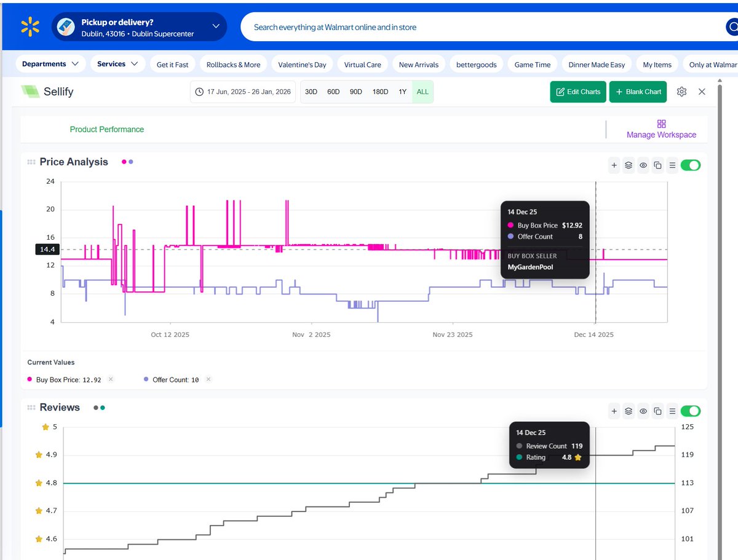Open the Valentine's Day category
The height and width of the screenshot is (560, 738).
[x=302, y=65]
